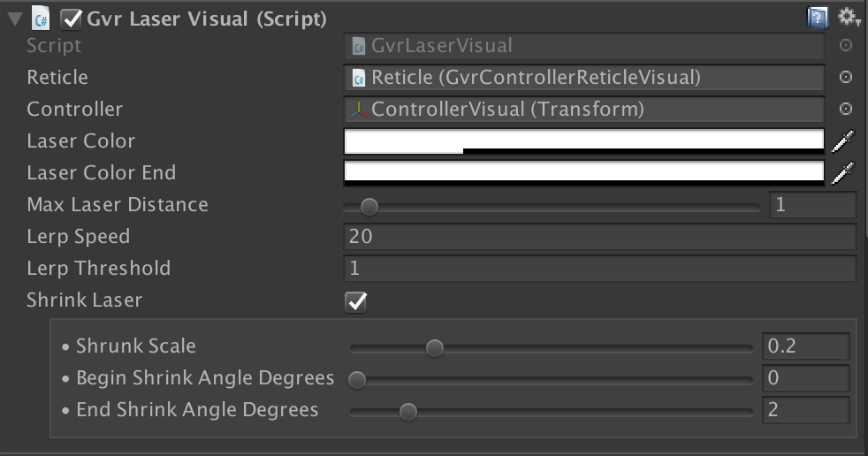Disable the Gvr Laser Visual component checkbox
The width and height of the screenshot is (868, 456).
[x=72, y=19]
